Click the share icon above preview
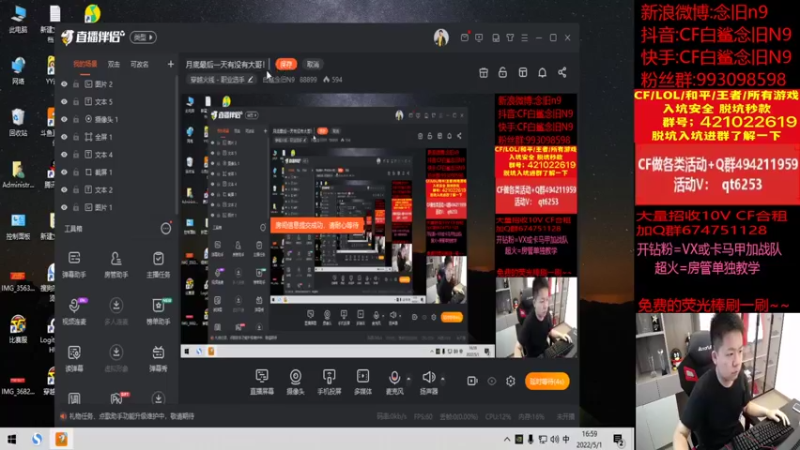This screenshot has width=800, height=450. pos(562,72)
